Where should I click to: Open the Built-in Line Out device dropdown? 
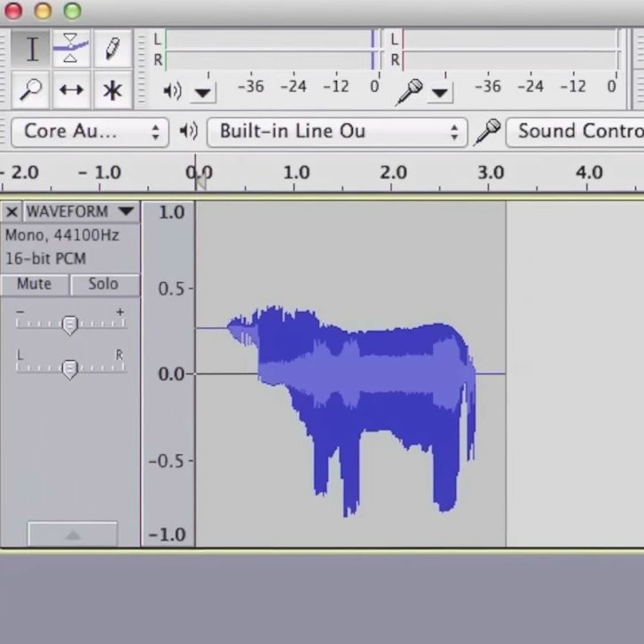(337, 131)
